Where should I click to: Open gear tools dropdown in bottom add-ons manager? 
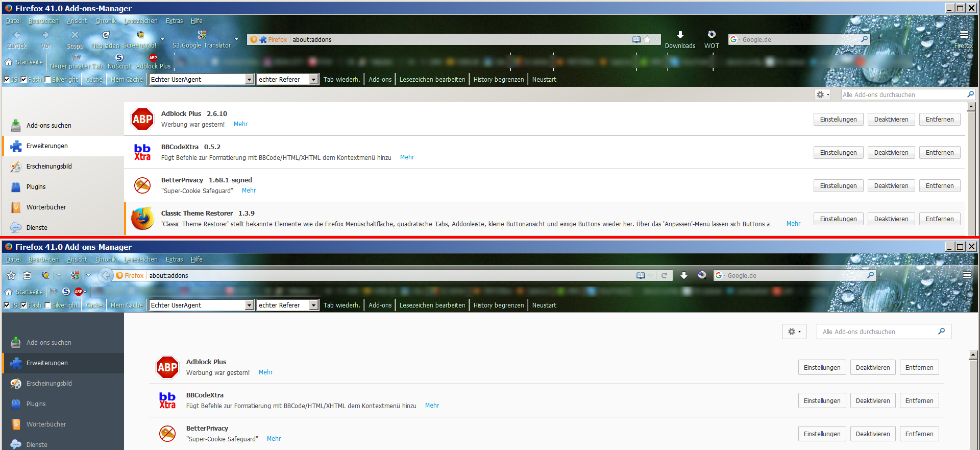[x=794, y=331]
